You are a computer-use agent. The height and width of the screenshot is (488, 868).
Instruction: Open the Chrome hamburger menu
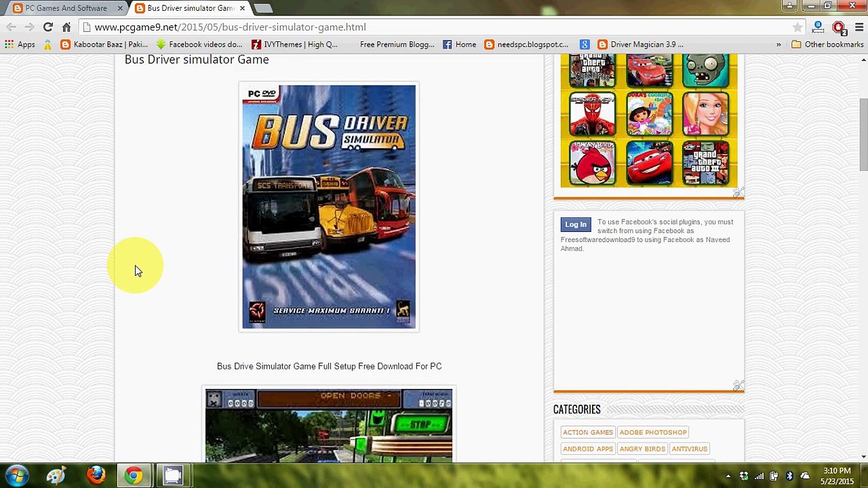[x=859, y=27]
